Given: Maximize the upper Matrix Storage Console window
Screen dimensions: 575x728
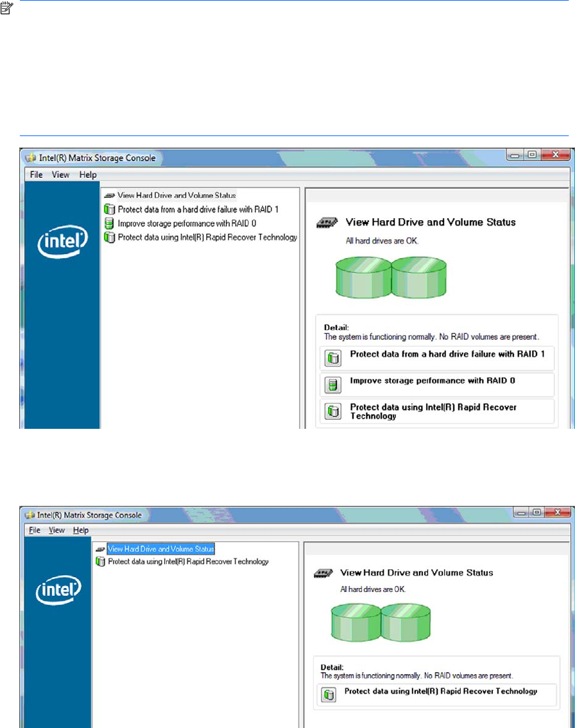Looking at the screenshot, I should click(532, 155).
